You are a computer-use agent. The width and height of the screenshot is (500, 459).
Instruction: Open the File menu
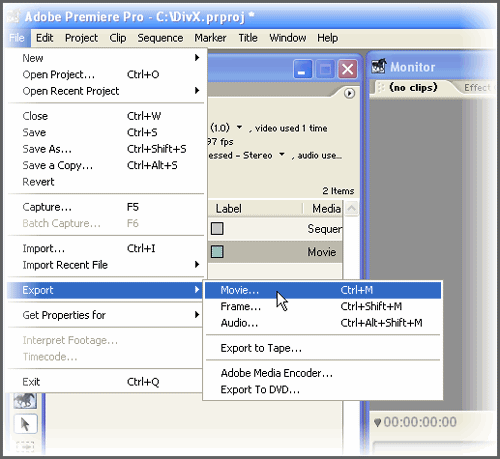tap(17, 38)
